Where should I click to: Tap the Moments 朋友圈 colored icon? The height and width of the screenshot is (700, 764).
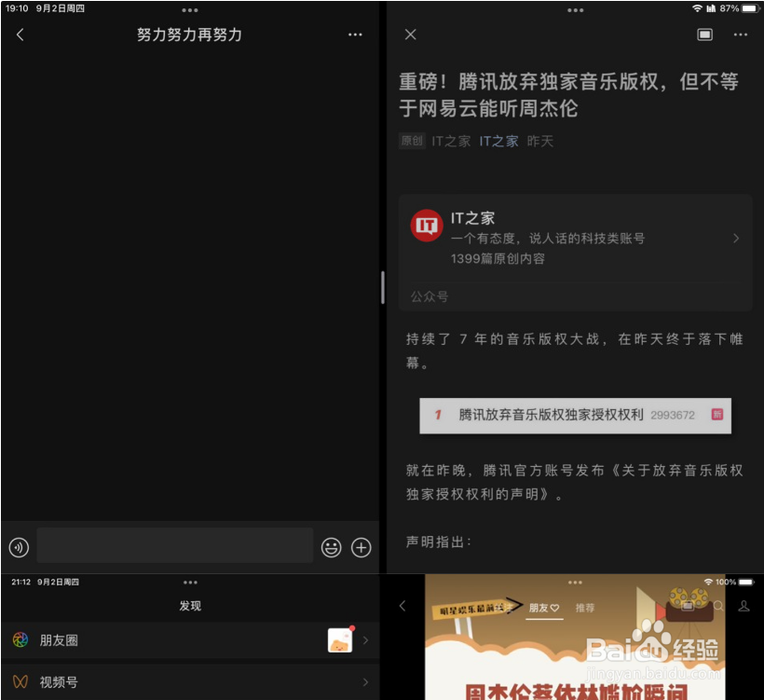coord(19,641)
